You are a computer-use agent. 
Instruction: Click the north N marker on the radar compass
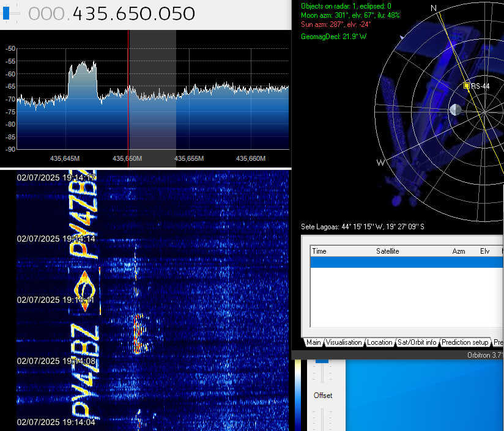434,9
